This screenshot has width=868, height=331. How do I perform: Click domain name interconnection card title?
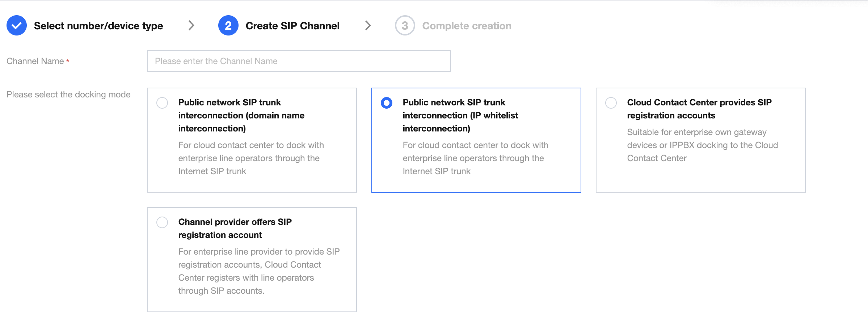[241, 116]
